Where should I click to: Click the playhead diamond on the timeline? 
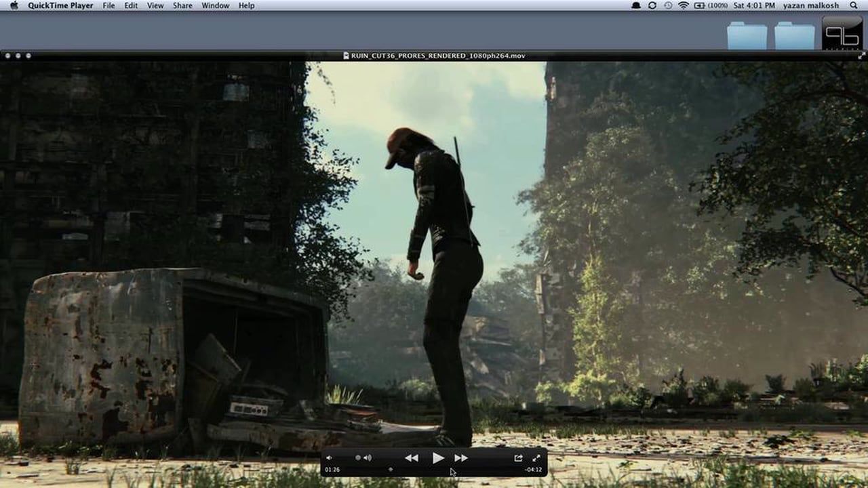point(390,469)
